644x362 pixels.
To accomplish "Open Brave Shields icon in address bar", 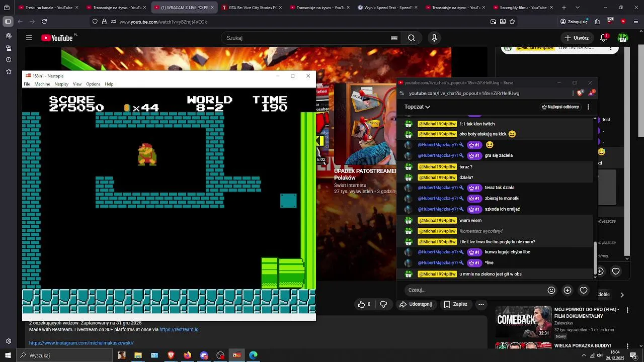I will pyautogui.click(x=95, y=22).
